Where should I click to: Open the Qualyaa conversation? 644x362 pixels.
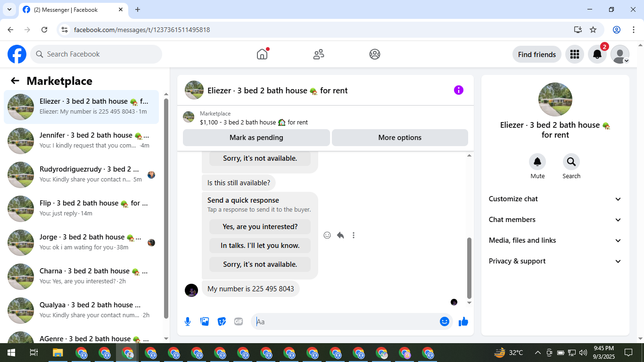click(x=82, y=311)
